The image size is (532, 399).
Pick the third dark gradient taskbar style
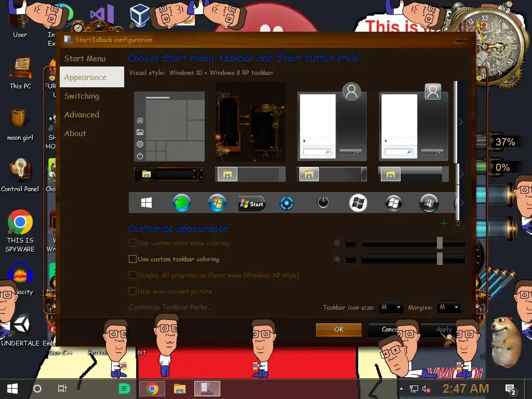[332, 174]
